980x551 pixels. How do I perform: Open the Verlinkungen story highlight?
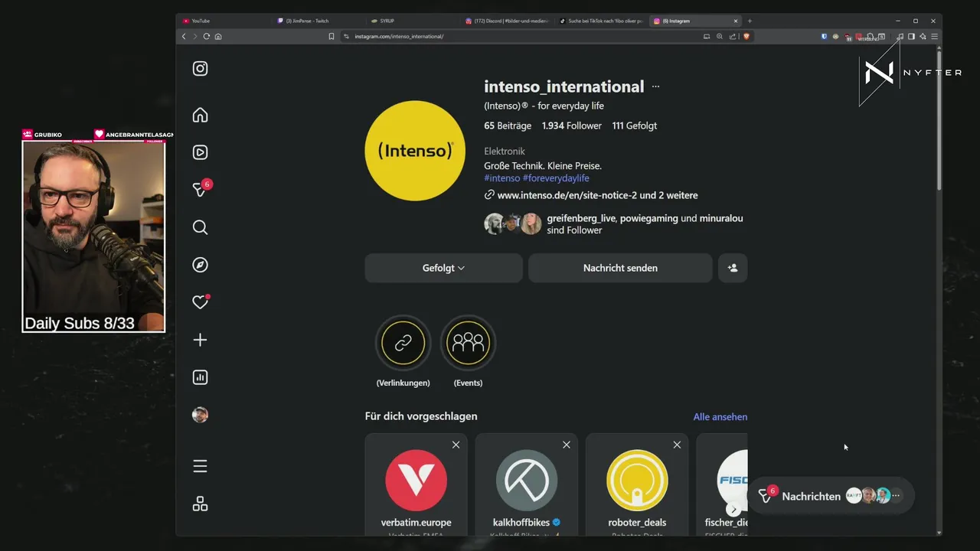coord(403,342)
